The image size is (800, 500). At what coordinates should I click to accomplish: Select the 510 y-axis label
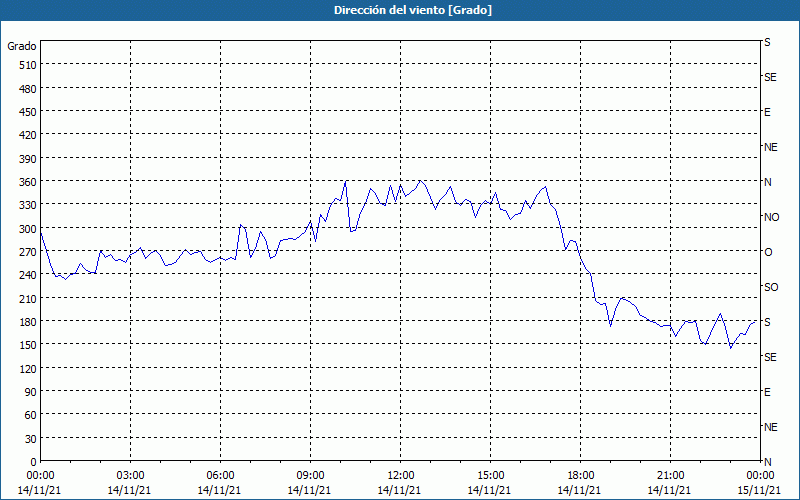pyautogui.click(x=29, y=65)
